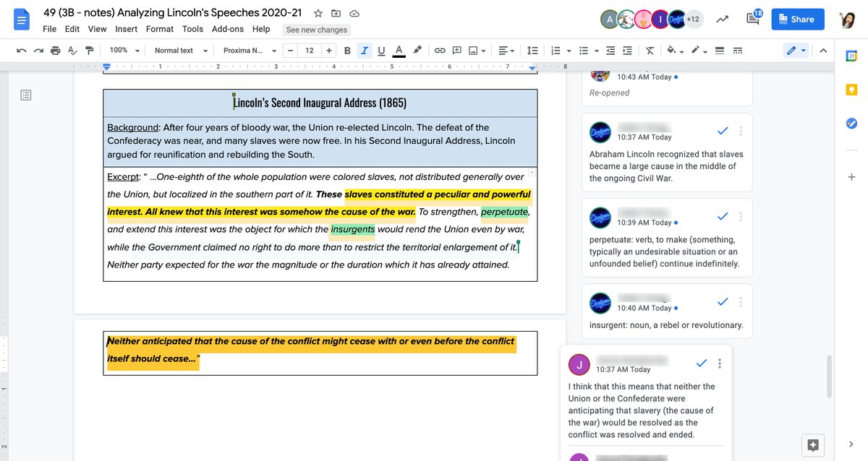
Task: Get more add-ons with plus icon
Action: pos(851,177)
